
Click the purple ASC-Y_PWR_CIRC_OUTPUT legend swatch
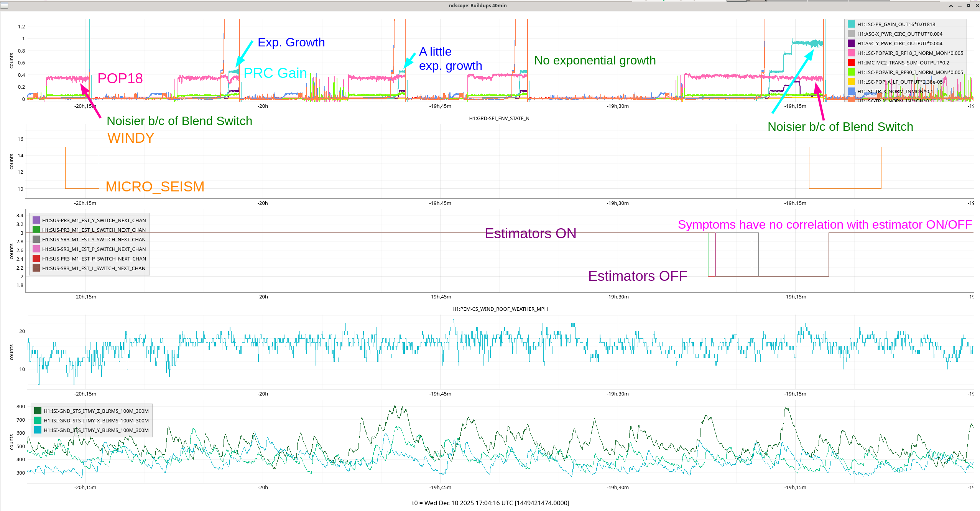click(x=851, y=43)
